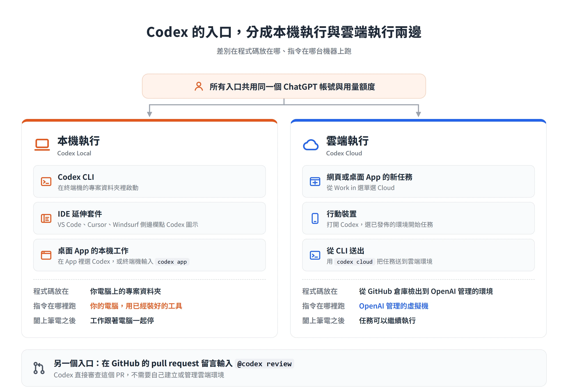Click the 'codex cloud' code snippet

coord(355,262)
